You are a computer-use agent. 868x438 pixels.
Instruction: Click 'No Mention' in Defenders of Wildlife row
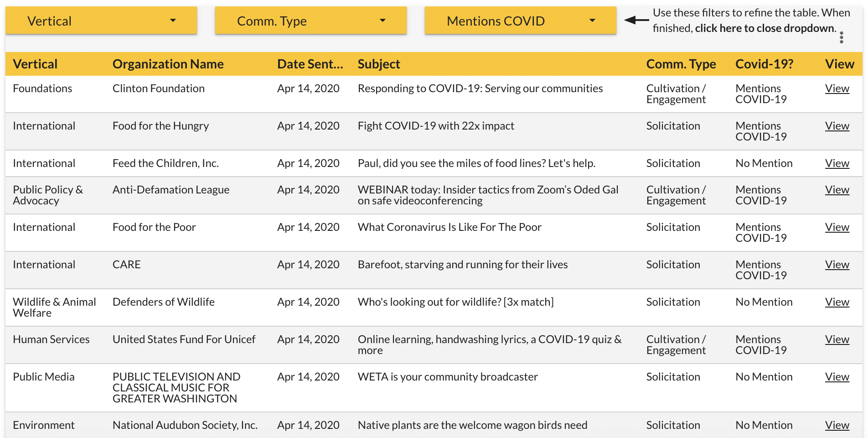point(764,302)
